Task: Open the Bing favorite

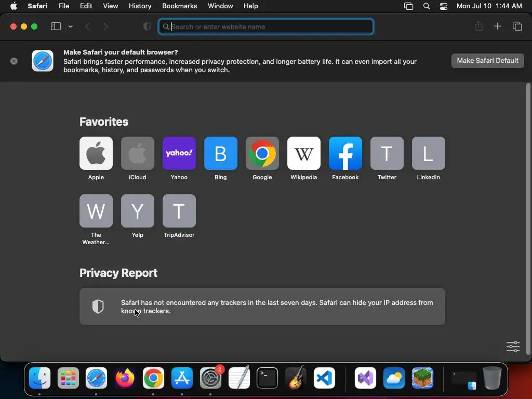Action: click(220, 153)
